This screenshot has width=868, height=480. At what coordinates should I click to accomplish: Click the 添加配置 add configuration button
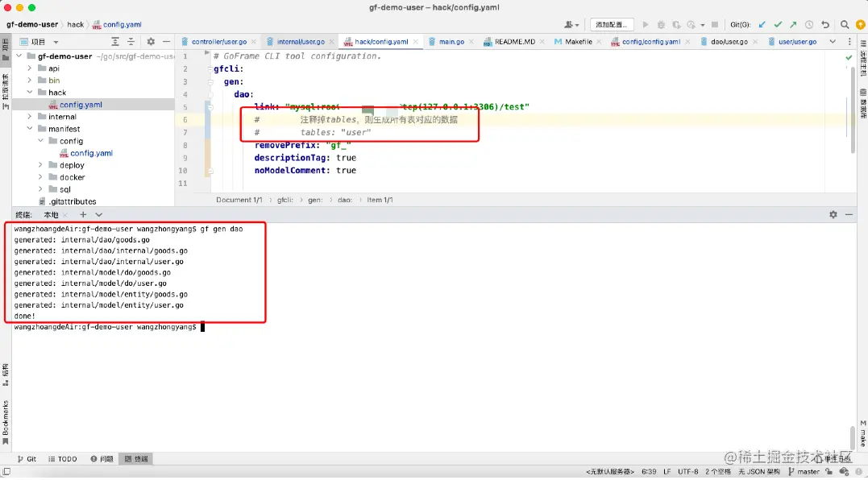click(x=612, y=24)
